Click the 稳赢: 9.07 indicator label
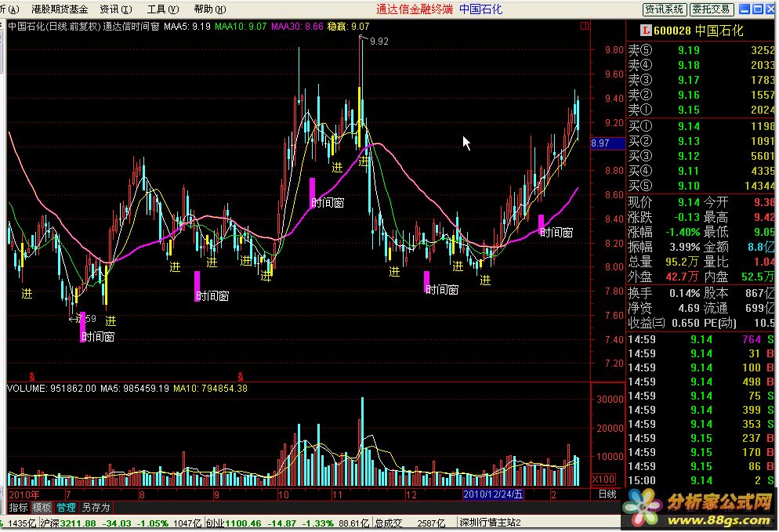Viewport: 779px width, 532px height. (x=348, y=27)
